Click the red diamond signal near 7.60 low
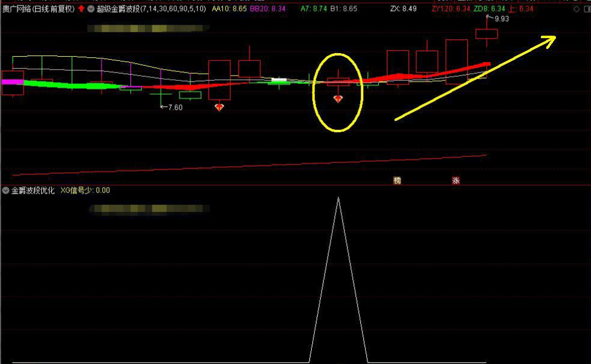The width and height of the screenshot is (591, 364). (x=219, y=107)
